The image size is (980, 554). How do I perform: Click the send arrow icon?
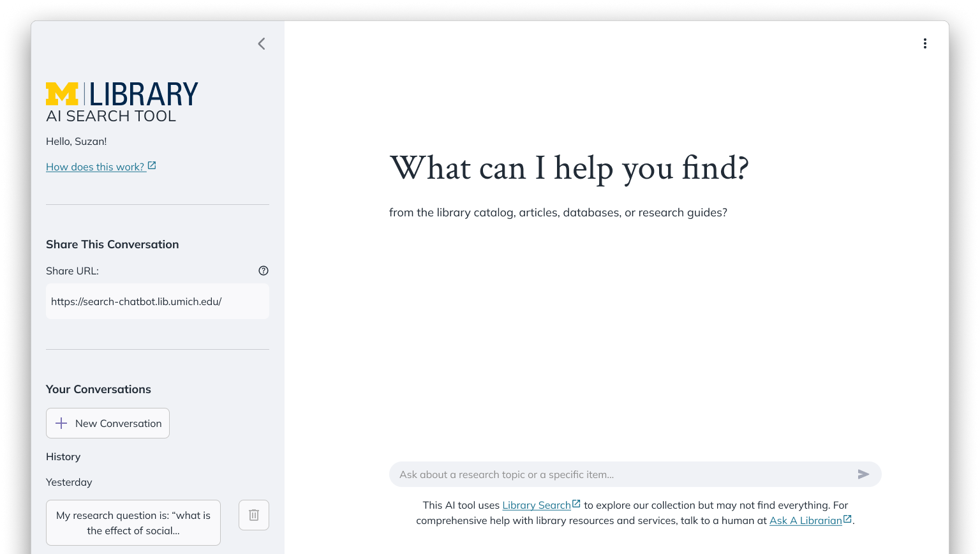pyautogui.click(x=863, y=474)
